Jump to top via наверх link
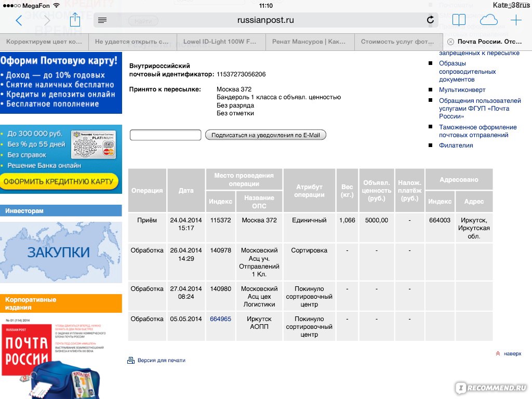 coord(512,353)
